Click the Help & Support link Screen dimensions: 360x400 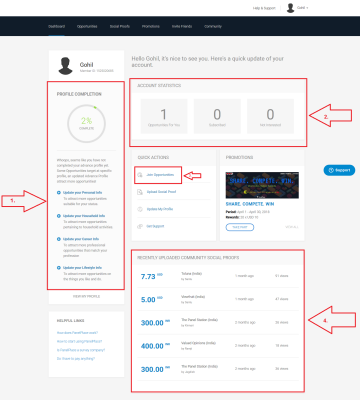pyautogui.click(x=264, y=8)
